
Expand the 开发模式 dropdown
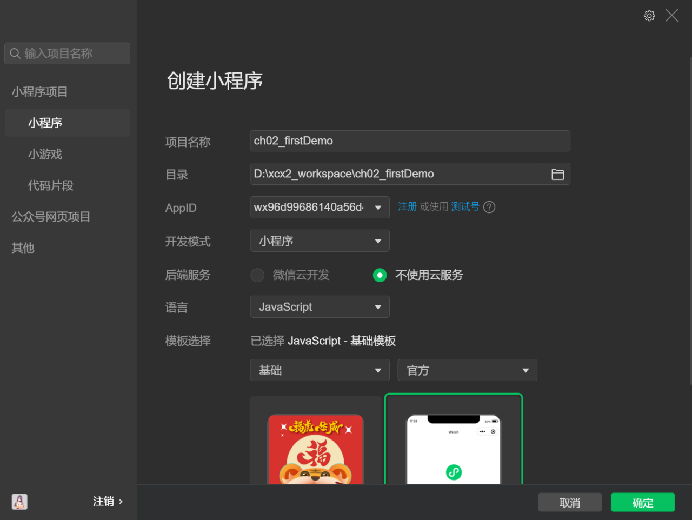(x=320, y=241)
